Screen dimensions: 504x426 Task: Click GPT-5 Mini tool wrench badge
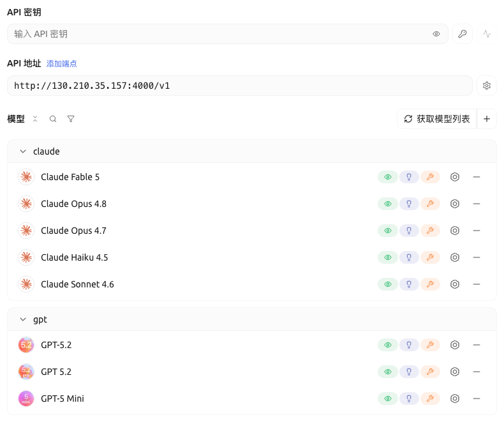pyautogui.click(x=430, y=399)
